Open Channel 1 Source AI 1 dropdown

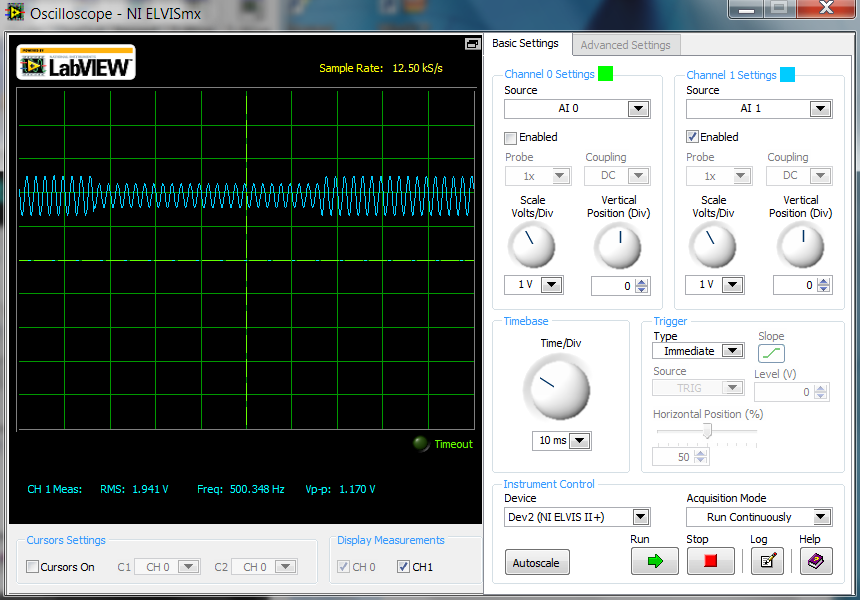(821, 109)
